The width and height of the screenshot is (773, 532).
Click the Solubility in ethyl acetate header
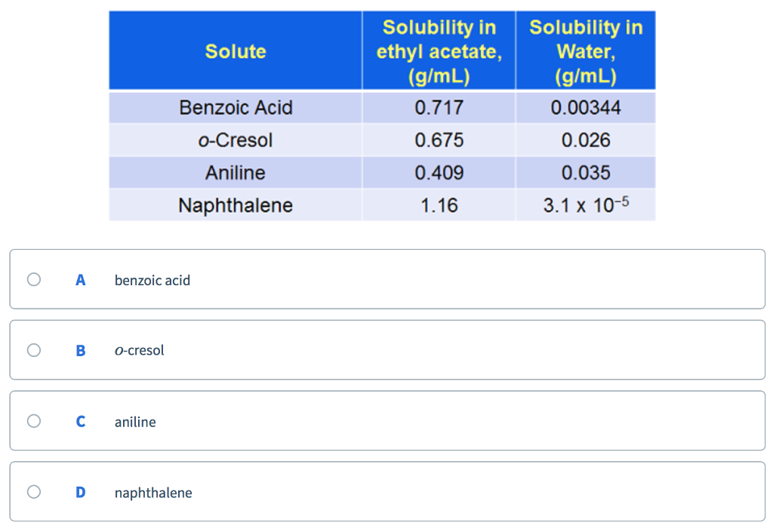(439, 51)
